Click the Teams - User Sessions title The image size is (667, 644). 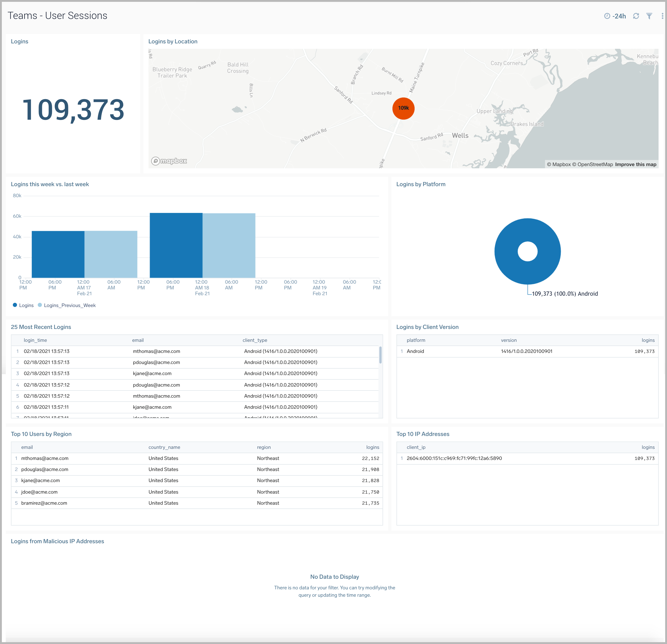point(57,16)
